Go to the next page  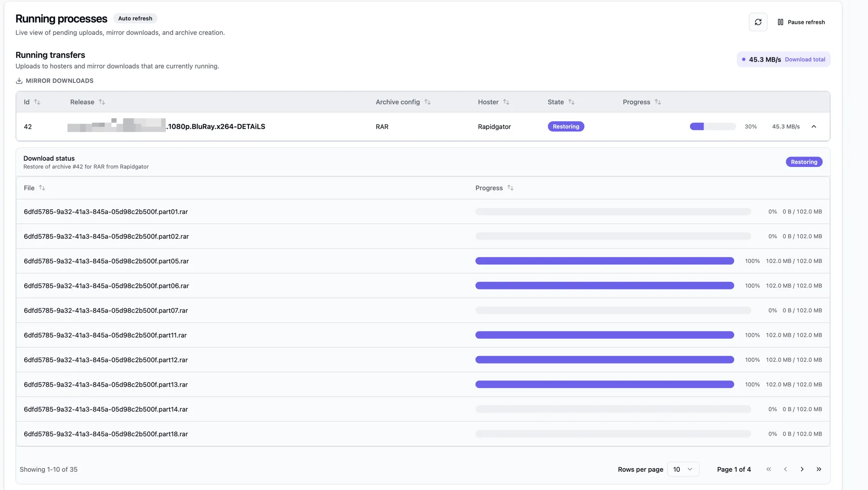(802, 469)
